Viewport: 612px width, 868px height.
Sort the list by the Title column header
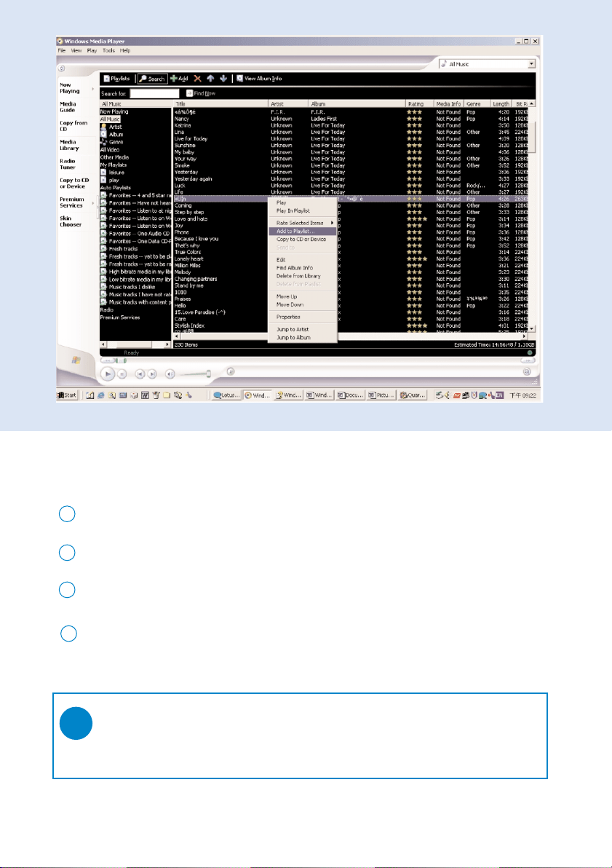[x=221, y=104]
